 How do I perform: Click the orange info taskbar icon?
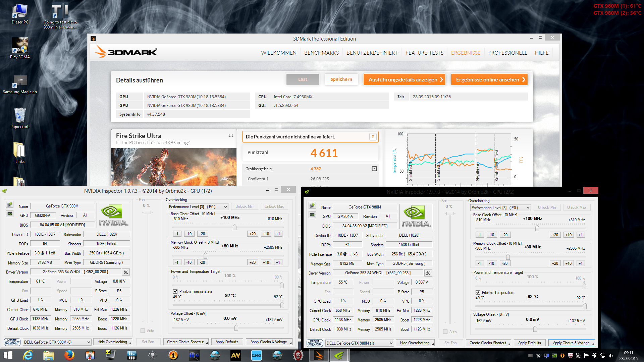pos(173,355)
